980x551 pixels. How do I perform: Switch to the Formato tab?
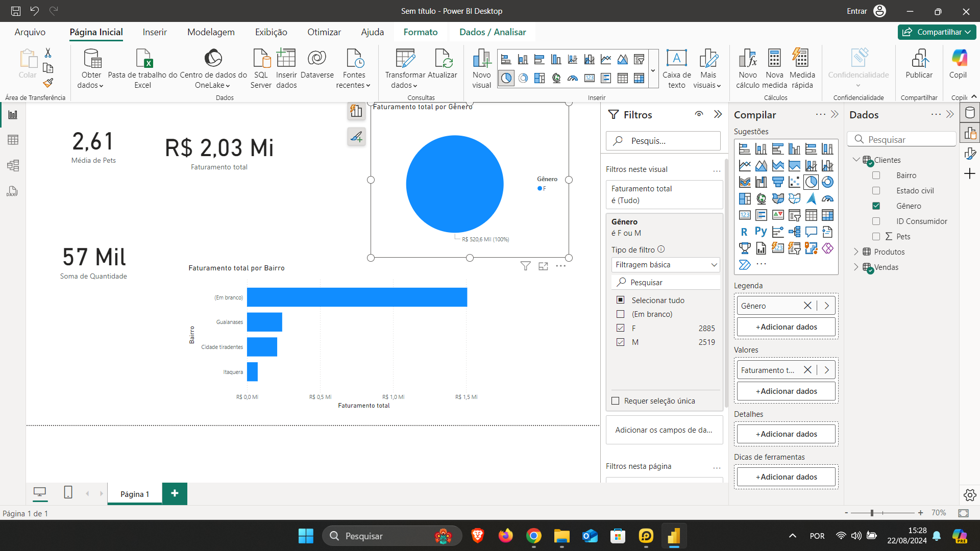point(421,32)
